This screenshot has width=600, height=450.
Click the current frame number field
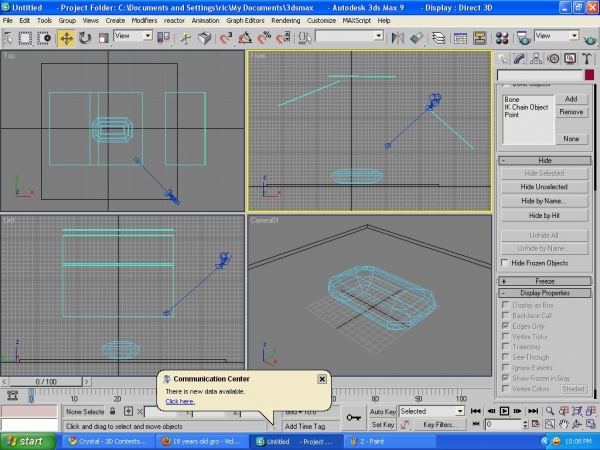click(x=503, y=424)
